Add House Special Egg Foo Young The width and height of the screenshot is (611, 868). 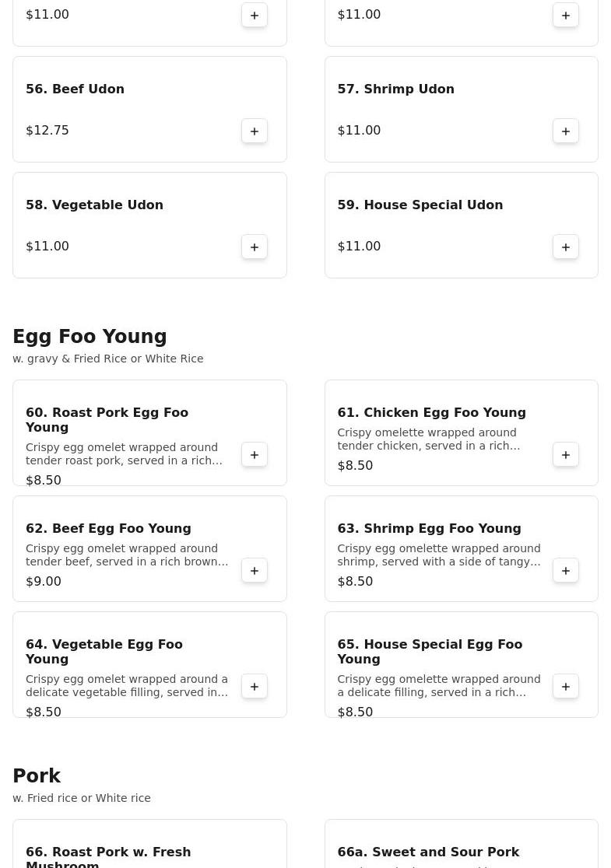tap(566, 686)
